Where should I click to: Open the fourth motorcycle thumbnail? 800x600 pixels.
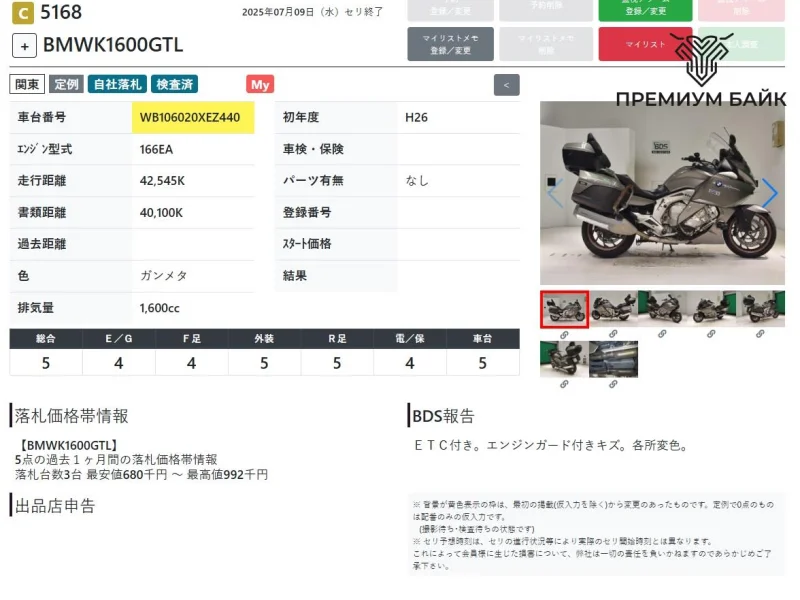coord(711,308)
